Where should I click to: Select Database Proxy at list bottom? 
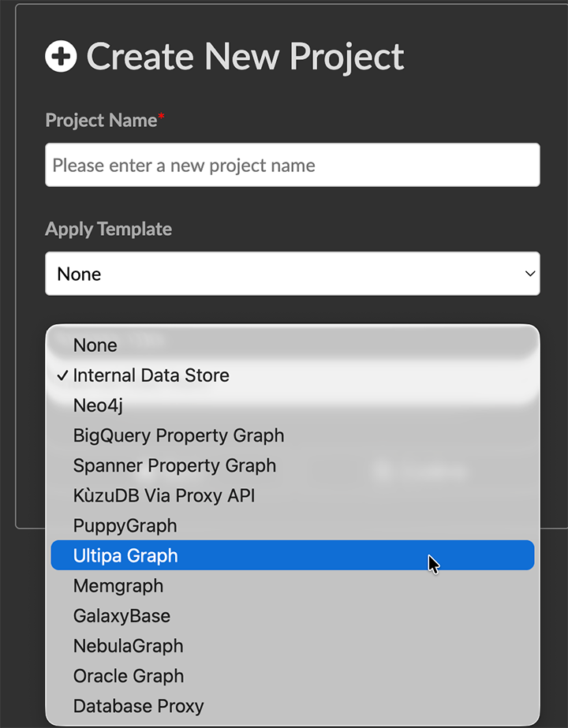(x=138, y=705)
